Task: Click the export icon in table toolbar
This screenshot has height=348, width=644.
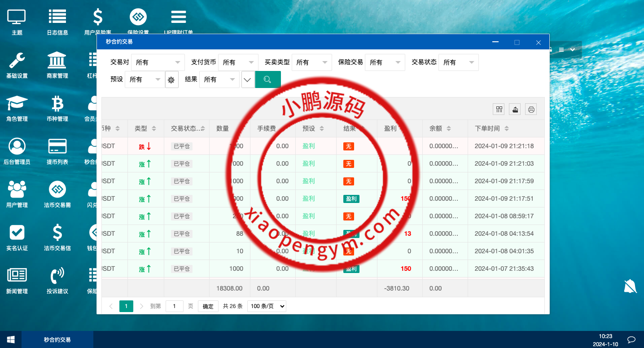Action: point(515,109)
